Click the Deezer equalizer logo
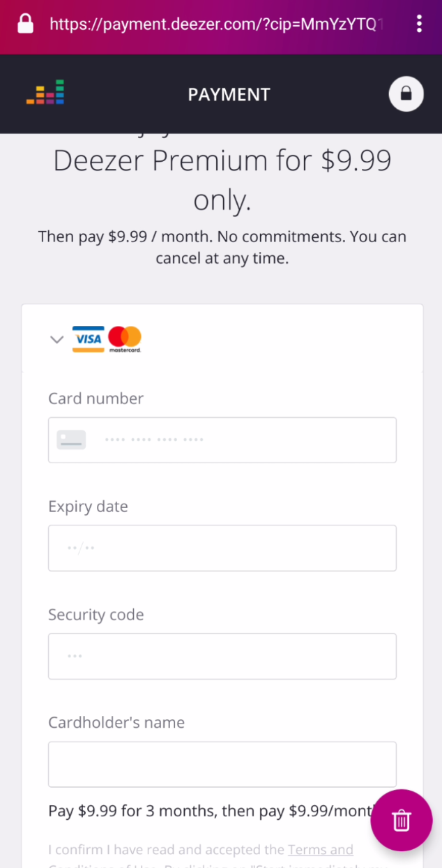442x868 pixels. [45, 91]
